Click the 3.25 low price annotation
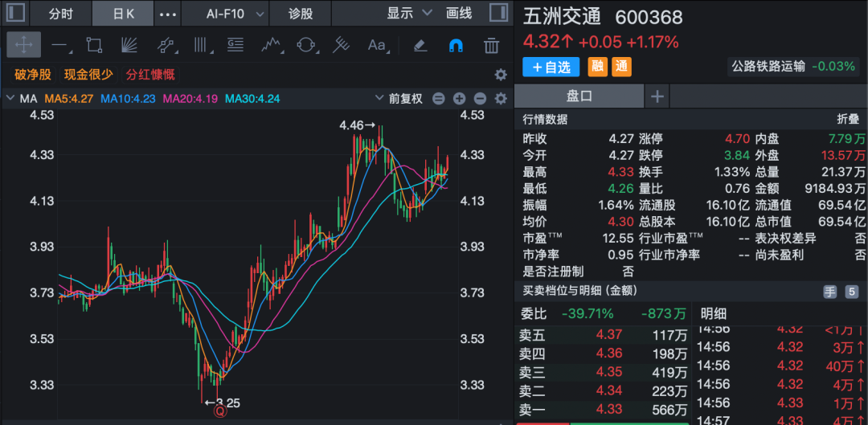868x425 pixels. coord(223,403)
